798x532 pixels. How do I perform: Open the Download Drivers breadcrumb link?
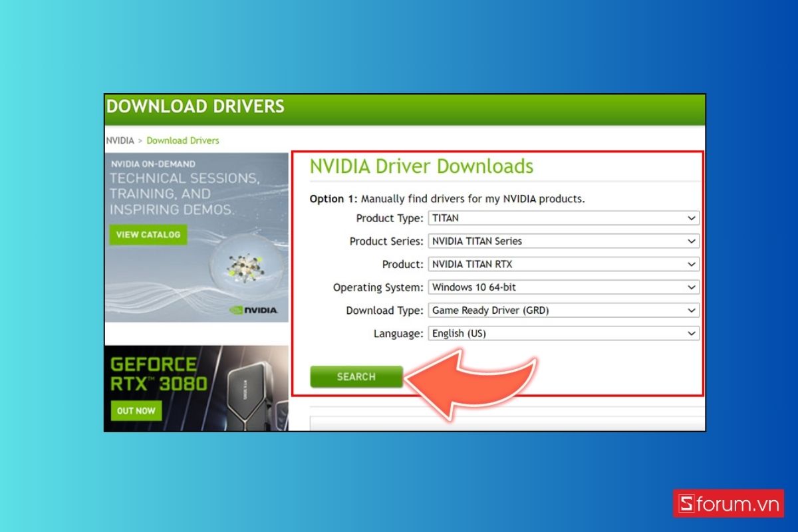183,140
